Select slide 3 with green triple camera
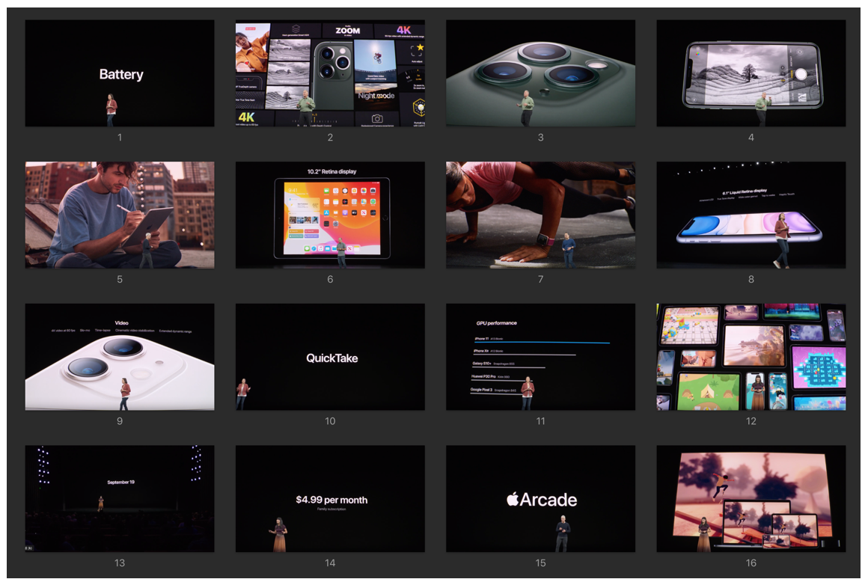Viewport: 868px width, 588px height. tap(541, 73)
